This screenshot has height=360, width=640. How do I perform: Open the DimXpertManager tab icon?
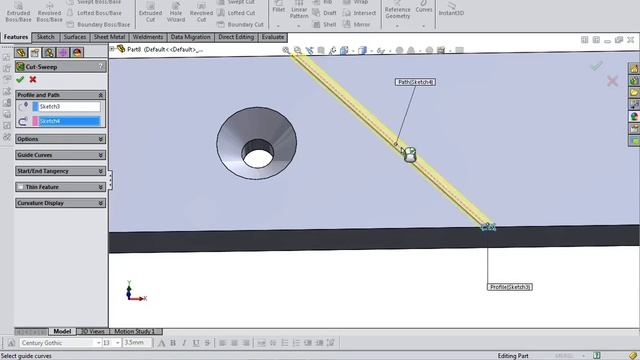(63, 52)
